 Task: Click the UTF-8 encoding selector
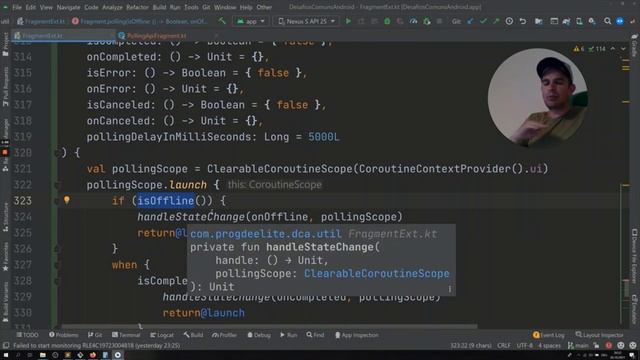point(524,345)
